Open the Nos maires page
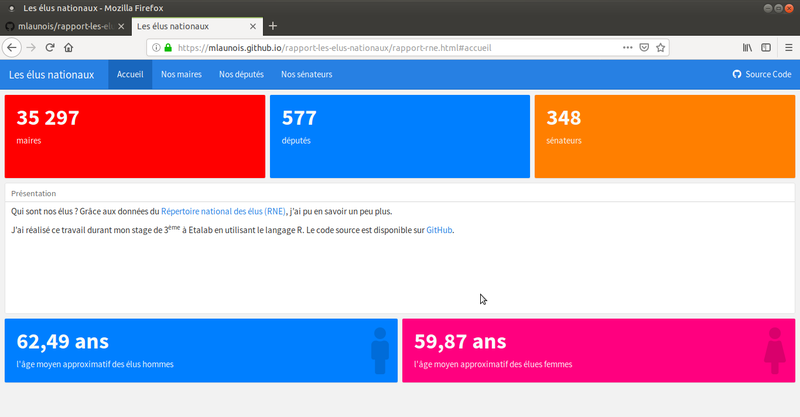 (181, 74)
